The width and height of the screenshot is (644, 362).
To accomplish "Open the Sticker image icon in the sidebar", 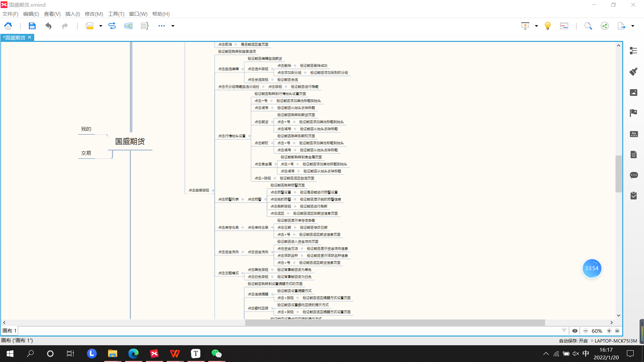I will point(634,93).
